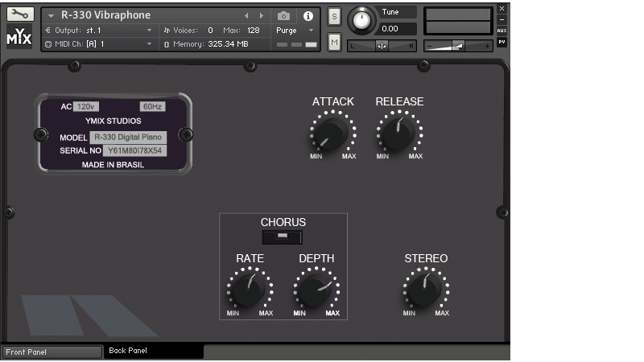Click the 120v voltage label
644x362 pixels.
click(86, 107)
